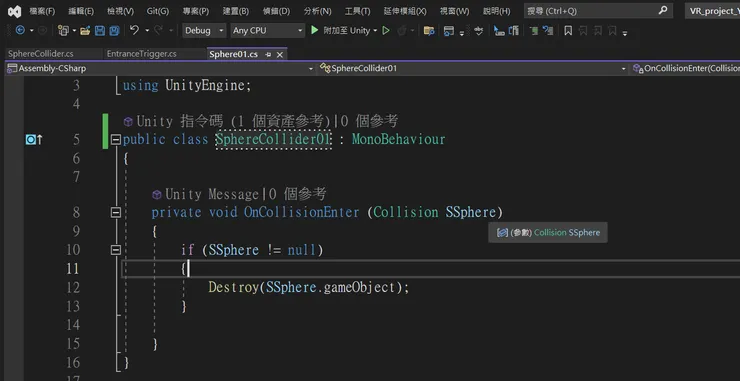The height and width of the screenshot is (381, 740).
Task: Open the View (V) menu
Action: click(x=120, y=11)
